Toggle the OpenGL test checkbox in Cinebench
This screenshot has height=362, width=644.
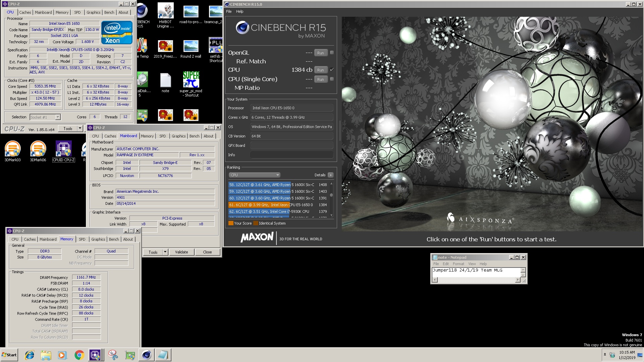(332, 53)
